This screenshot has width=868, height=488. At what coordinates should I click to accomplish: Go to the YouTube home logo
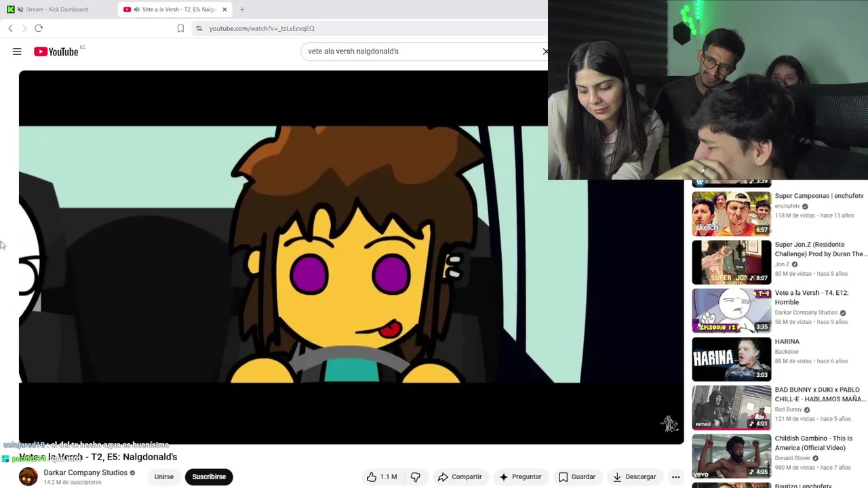[56, 52]
